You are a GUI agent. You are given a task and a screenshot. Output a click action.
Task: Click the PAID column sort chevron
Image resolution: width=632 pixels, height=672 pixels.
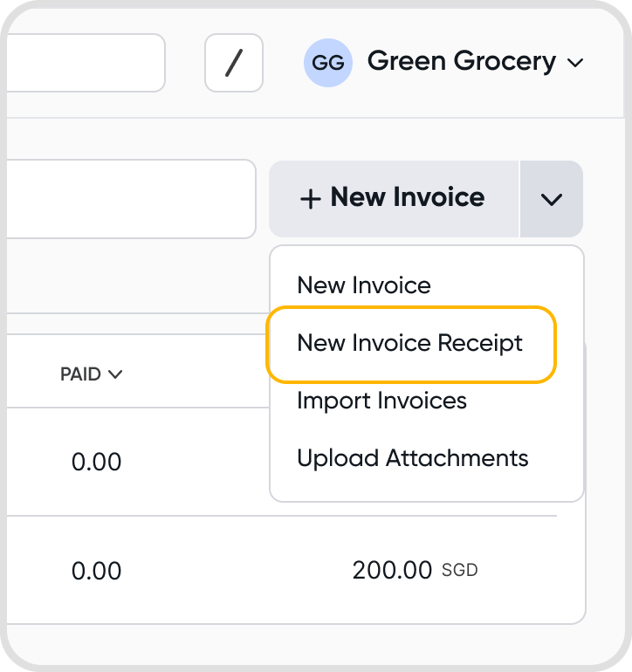pos(114,374)
